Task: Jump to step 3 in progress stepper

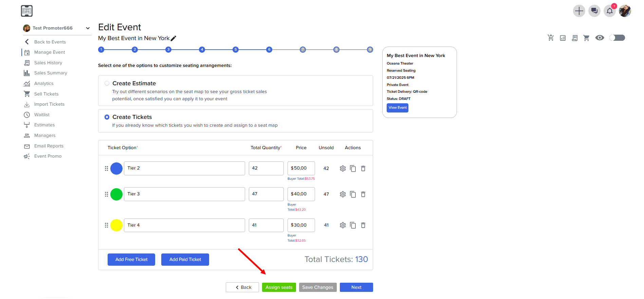Action: 168,50
